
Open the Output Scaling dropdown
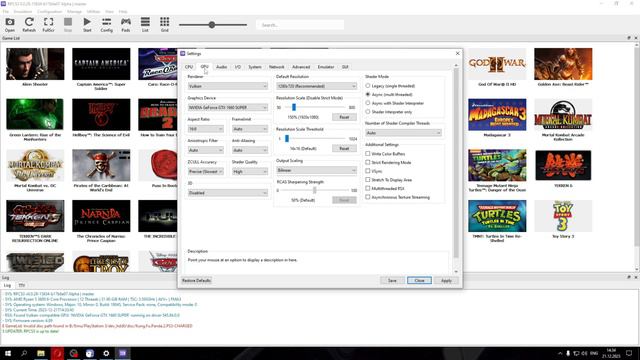point(316,170)
